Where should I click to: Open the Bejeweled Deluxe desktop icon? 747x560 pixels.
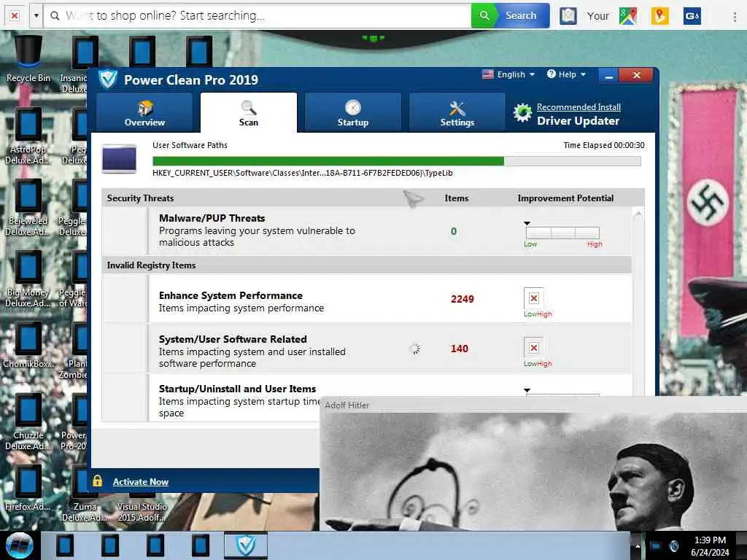(x=28, y=206)
